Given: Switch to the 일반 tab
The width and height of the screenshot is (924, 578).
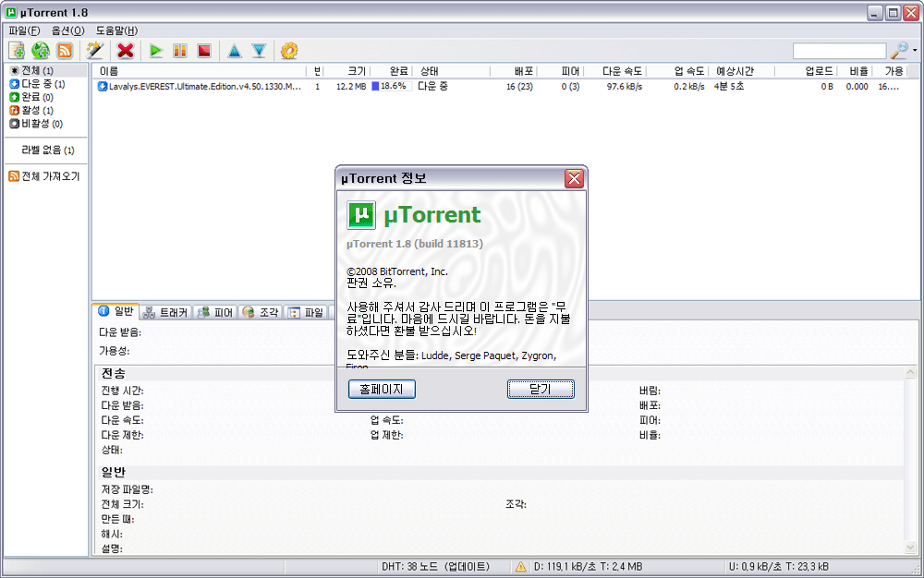Looking at the screenshot, I should click(x=116, y=311).
